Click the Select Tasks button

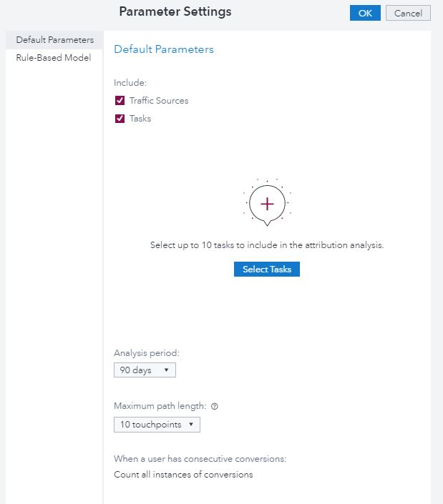[x=266, y=270]
